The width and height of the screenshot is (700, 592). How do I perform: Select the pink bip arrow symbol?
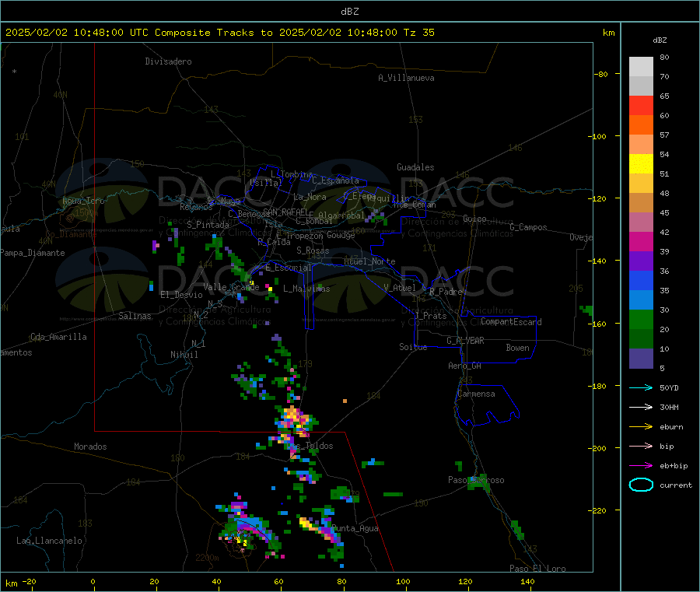click(x=641, y=446)
